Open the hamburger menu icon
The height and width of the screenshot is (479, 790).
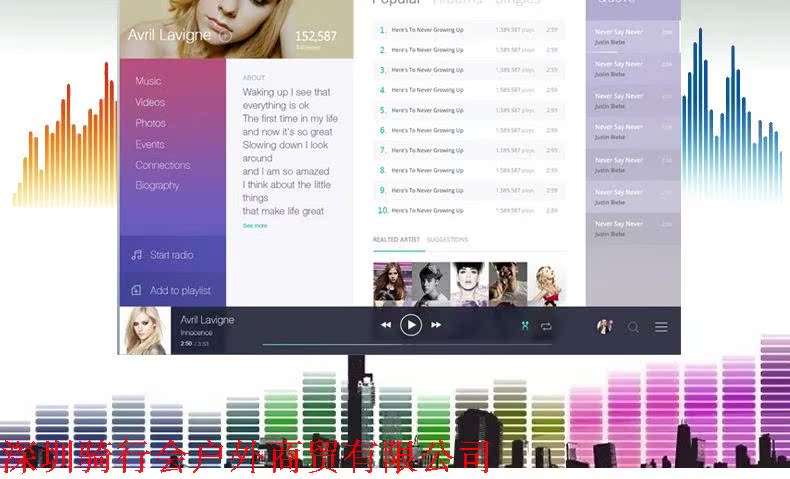tap(662, 327)
